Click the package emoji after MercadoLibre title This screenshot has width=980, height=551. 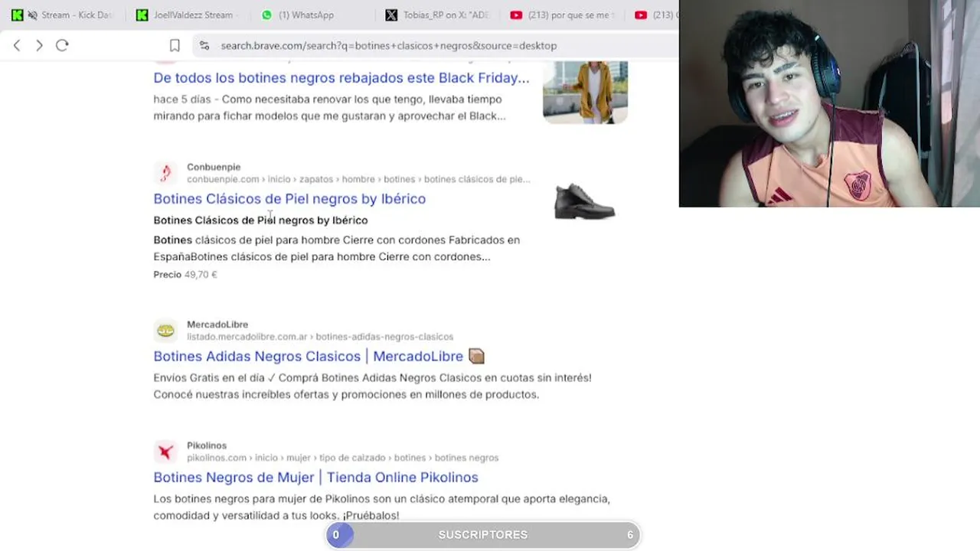pos(476,356)
